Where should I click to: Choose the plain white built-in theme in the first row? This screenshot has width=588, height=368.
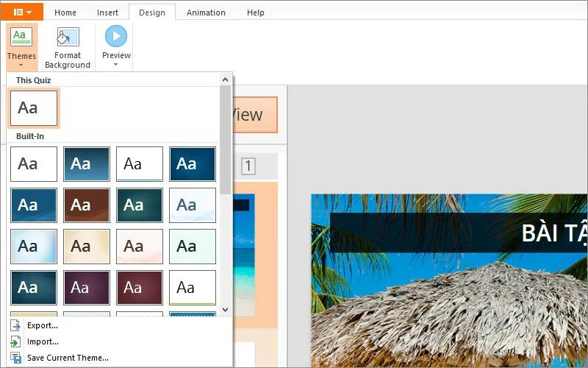[34, 164]
